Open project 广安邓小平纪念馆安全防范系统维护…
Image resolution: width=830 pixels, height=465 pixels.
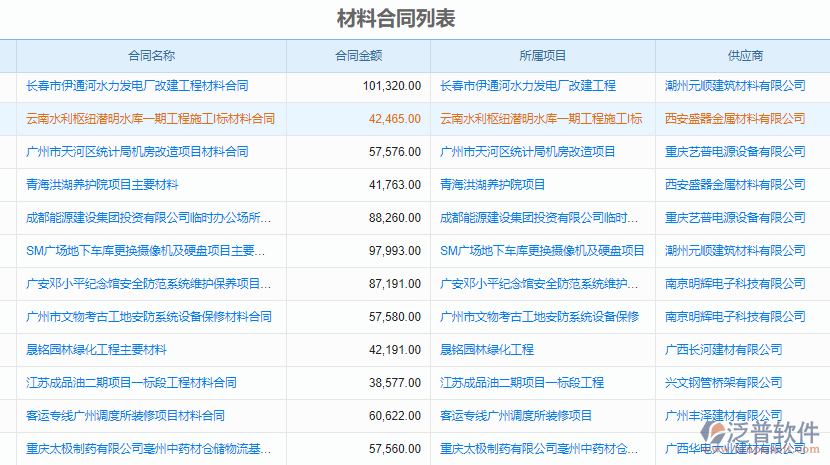pos(539,284)
